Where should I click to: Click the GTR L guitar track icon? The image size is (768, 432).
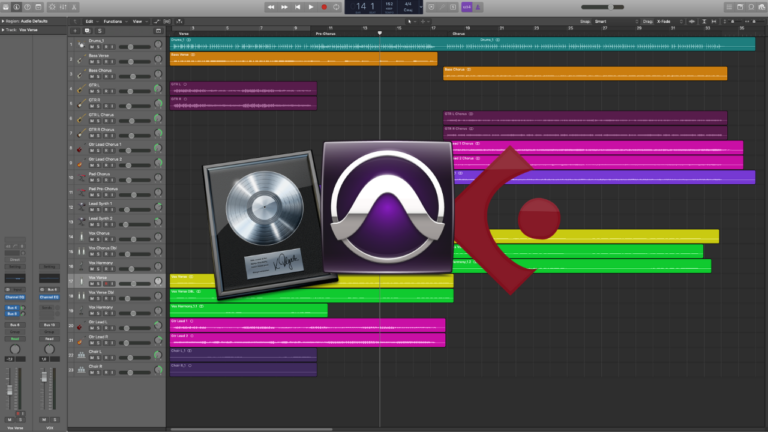click(81, 89)
